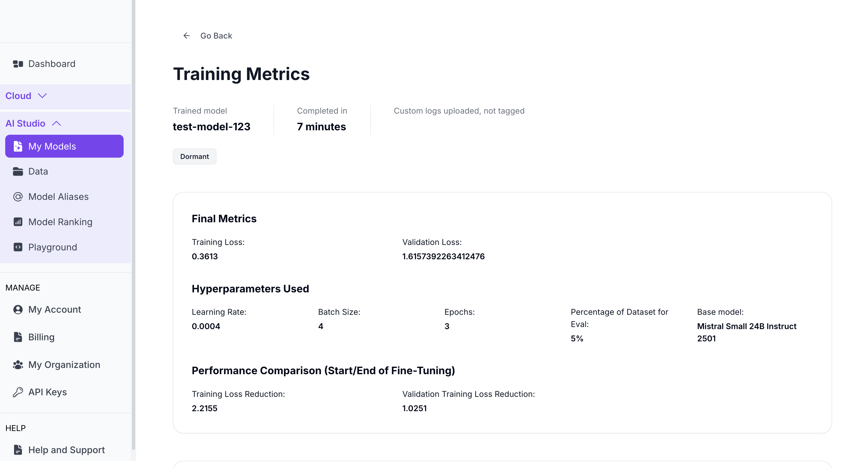This screenshot has width=868, height=468.
Task: Click the AI Studio section label
Action: [x=25, y=124]
